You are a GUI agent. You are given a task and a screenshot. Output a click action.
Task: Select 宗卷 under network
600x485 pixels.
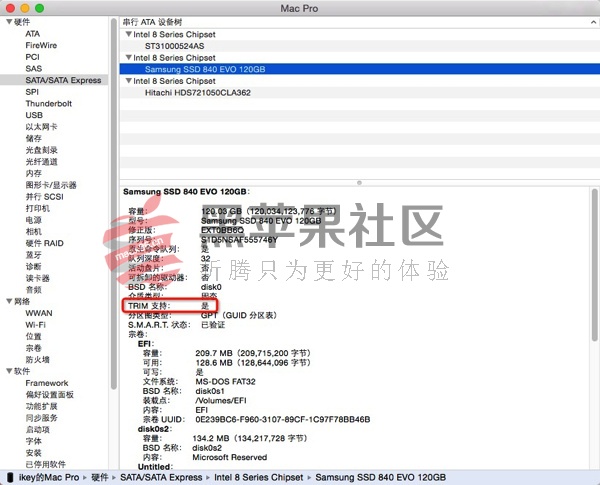[34, 348]
